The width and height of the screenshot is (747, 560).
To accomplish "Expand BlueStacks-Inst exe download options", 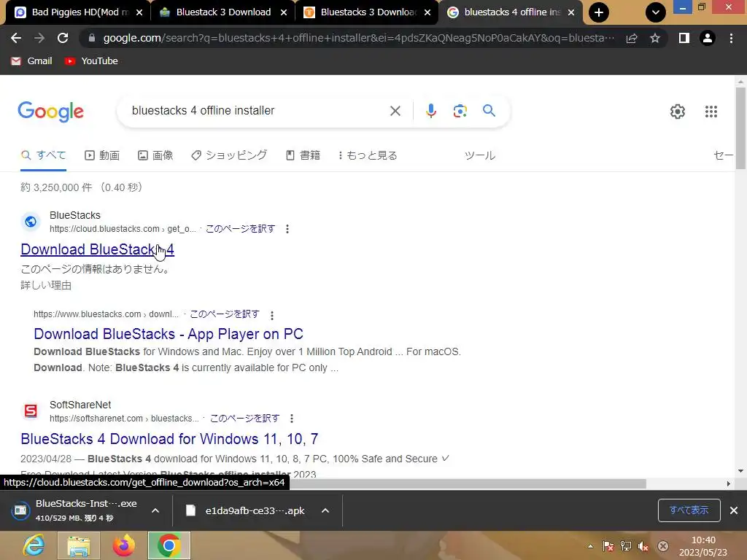I will pos(155,510).
